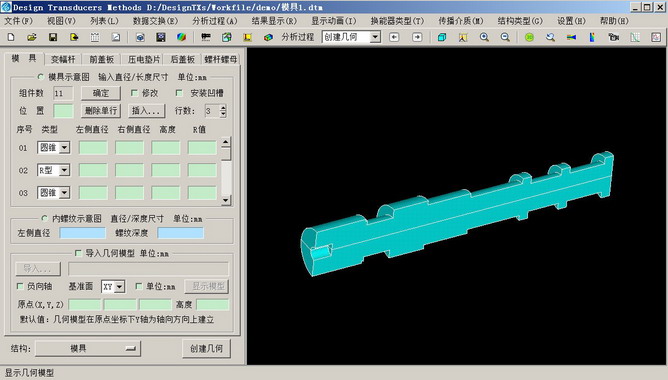668x380 pixels.
Task: Open the 换能器类型 menu
Action: pos(397,21)
